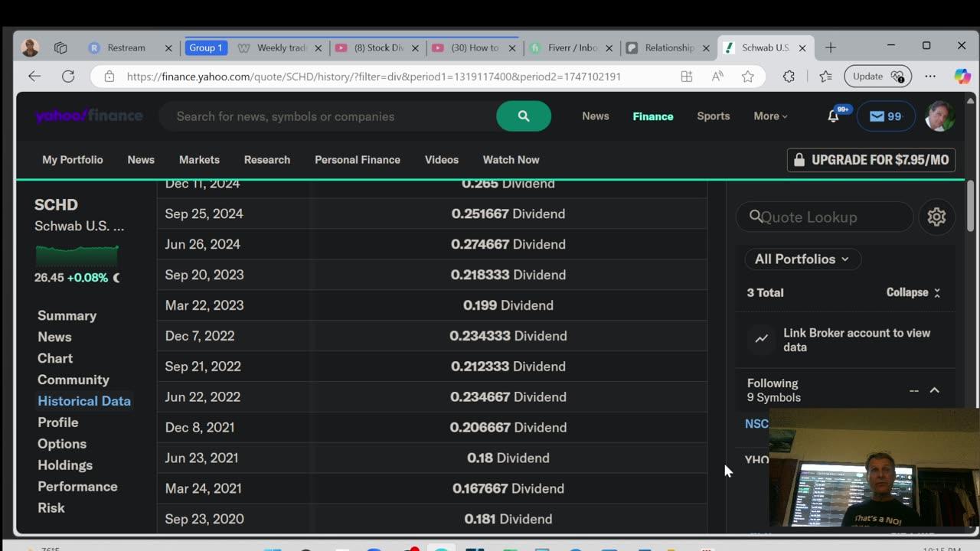Focus the Quote Lookup field
This screenshot has height=551, width=980.
point(825,217)
